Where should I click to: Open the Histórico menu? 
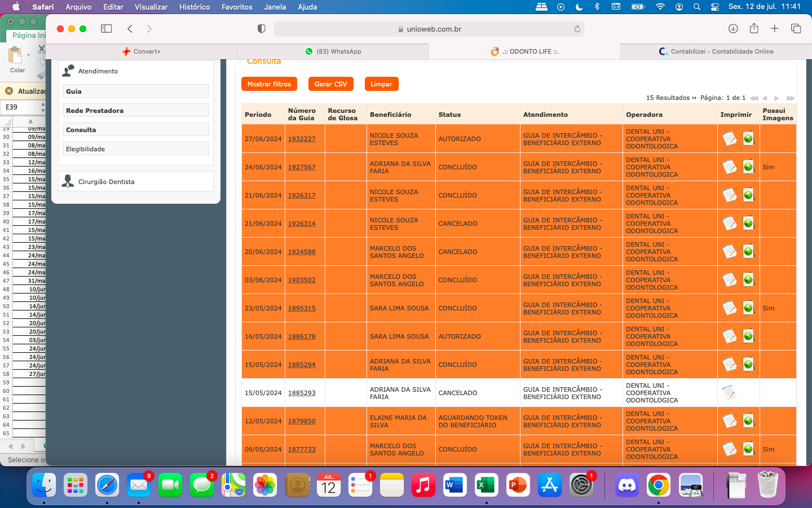click(194, 7)
